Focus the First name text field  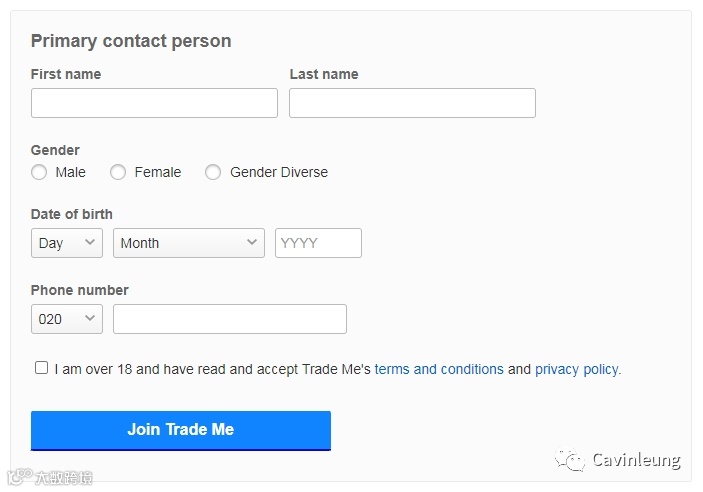pyautogui.click(x=154, y=103)
